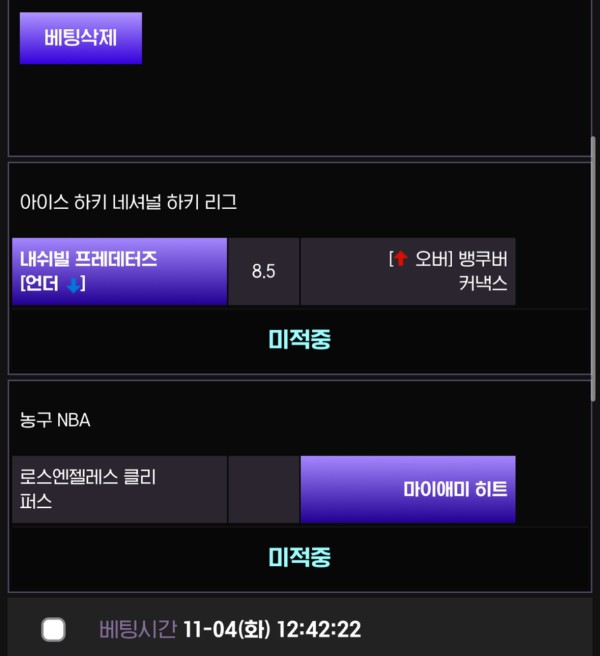The width and height of the screenshot is (600, 656).
Task: Select the 로스엔젤레스 클리퍼스 team cell
Action: (x=119, y=489)
